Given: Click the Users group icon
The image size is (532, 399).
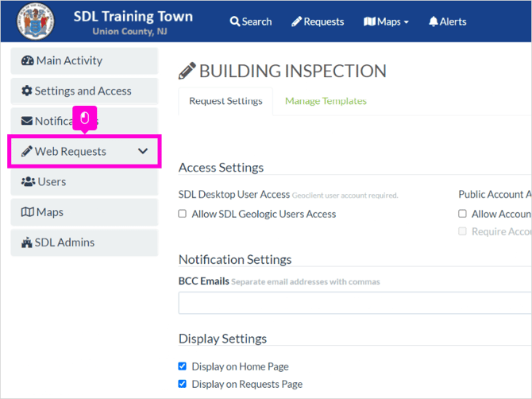Looking at the screenshot, I should [28, 182].
